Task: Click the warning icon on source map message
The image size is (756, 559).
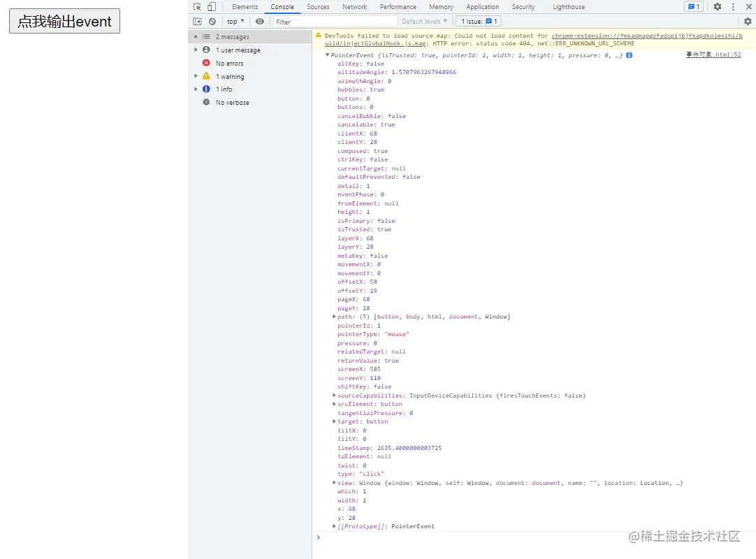Action: [x=319, y=35]
